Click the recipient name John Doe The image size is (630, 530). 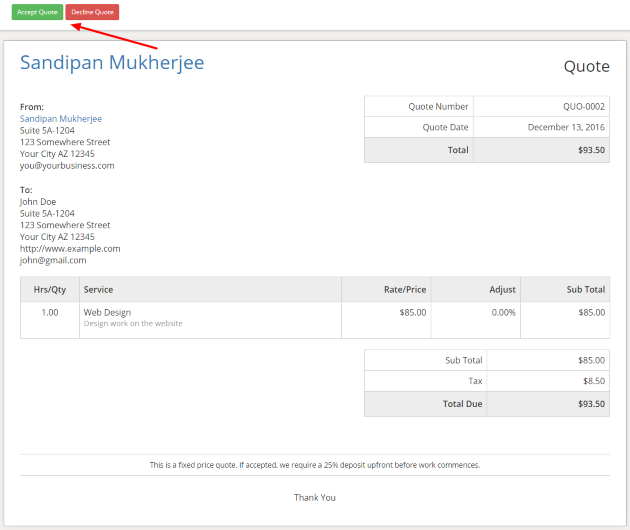tap(38, 202)
